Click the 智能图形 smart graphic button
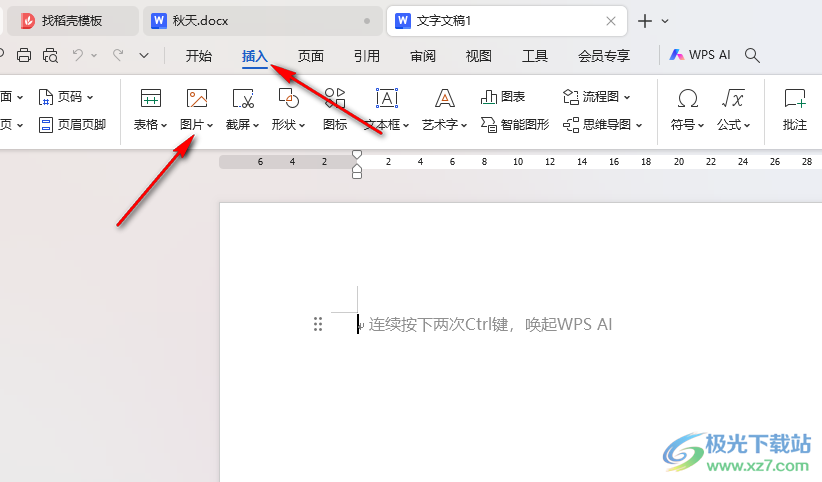This screenshot has height=482, width=822. pos(515,125)
